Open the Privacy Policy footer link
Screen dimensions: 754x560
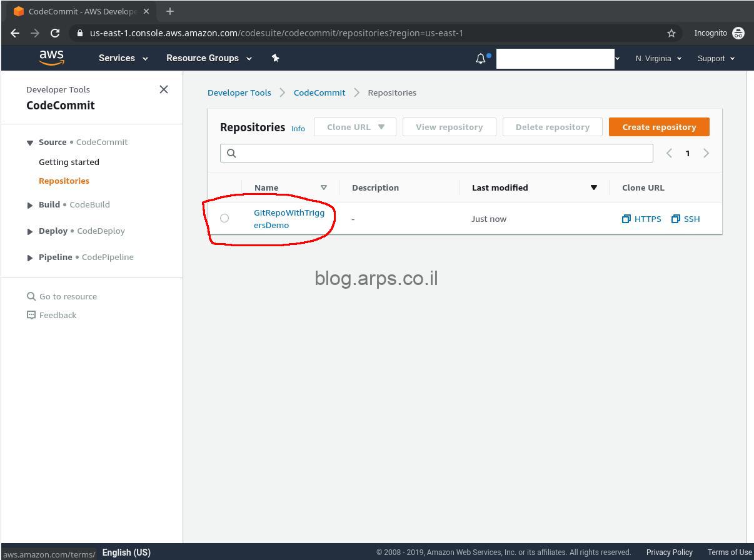669,552
